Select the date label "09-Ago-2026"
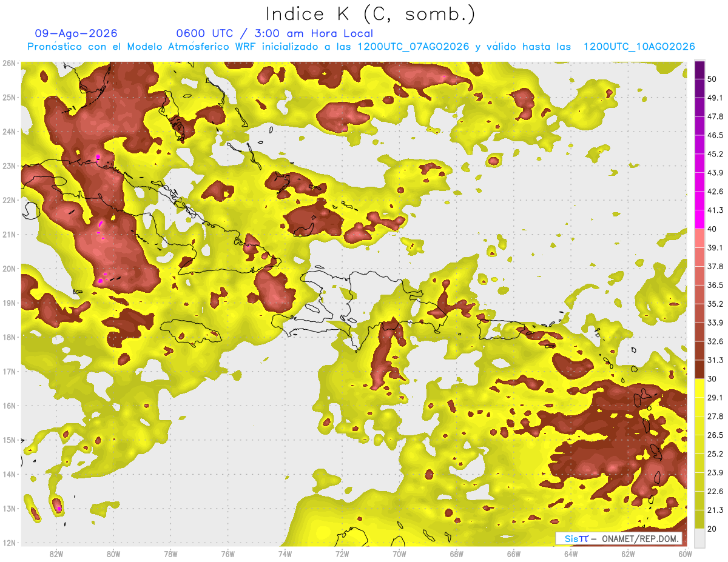 point(76,33)
